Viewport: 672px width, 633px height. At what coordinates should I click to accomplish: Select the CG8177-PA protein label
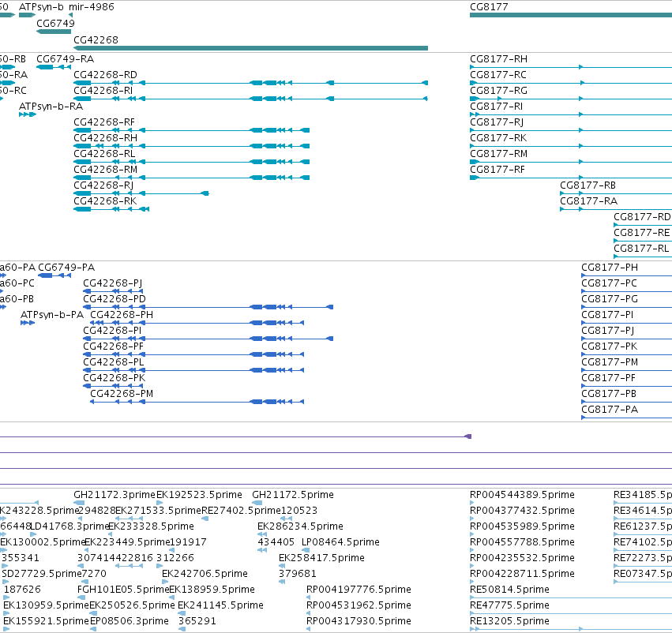610,410
